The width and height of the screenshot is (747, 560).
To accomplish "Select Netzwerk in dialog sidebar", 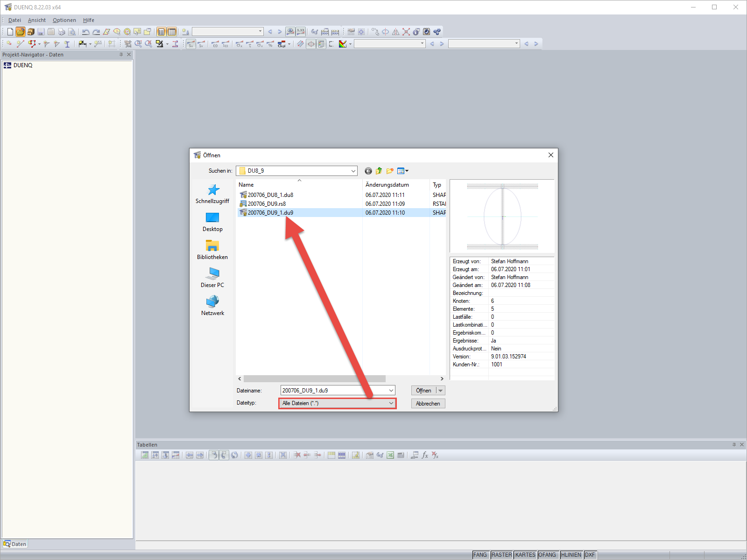I will [212, 306].
